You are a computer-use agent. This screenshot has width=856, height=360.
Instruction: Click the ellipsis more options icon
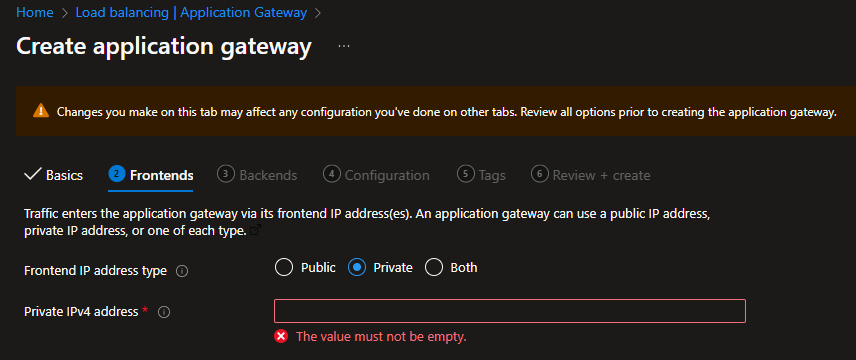(x=343, y=46)
